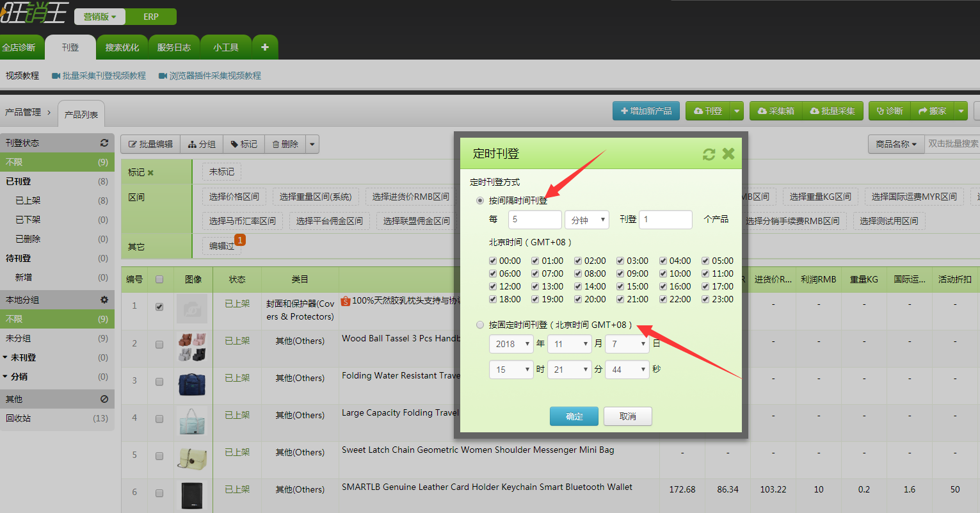
Task: Click the 批量采集 button
Action: (x=832, y=111)
